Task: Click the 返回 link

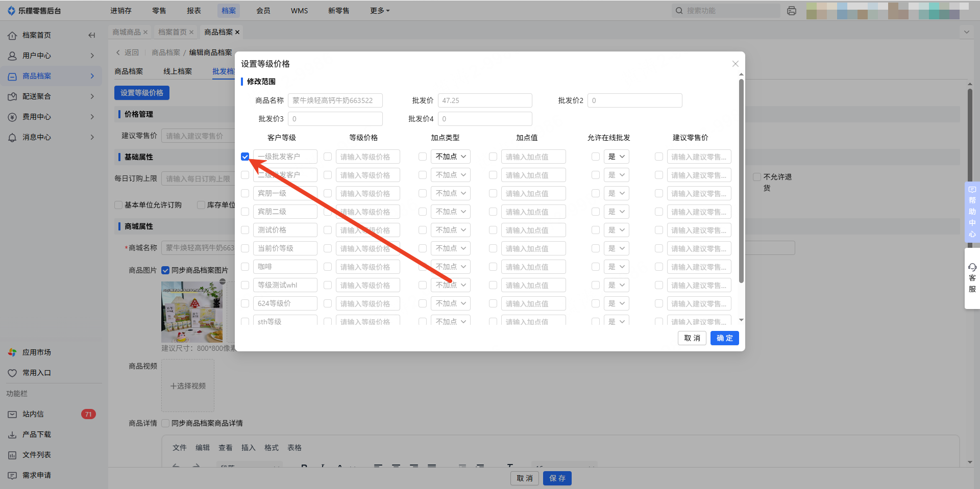Action: pyautogui.click(x=132, y=53)
